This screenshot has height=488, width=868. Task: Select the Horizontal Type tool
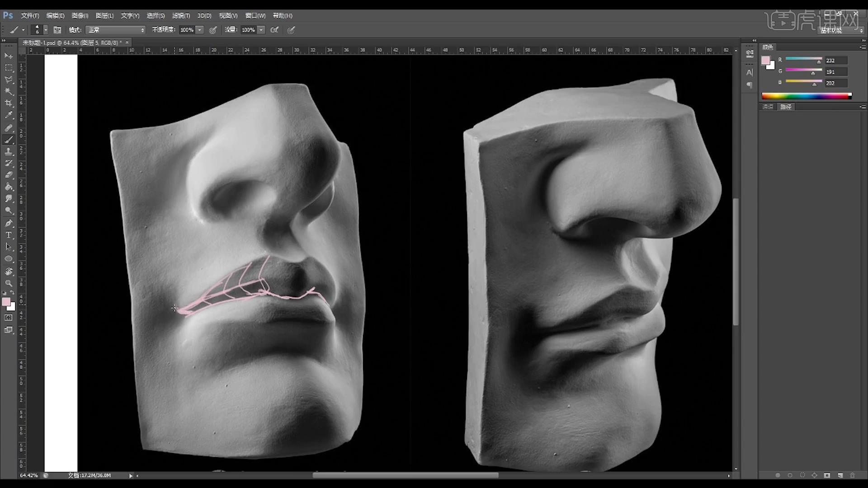pos(9,235)
